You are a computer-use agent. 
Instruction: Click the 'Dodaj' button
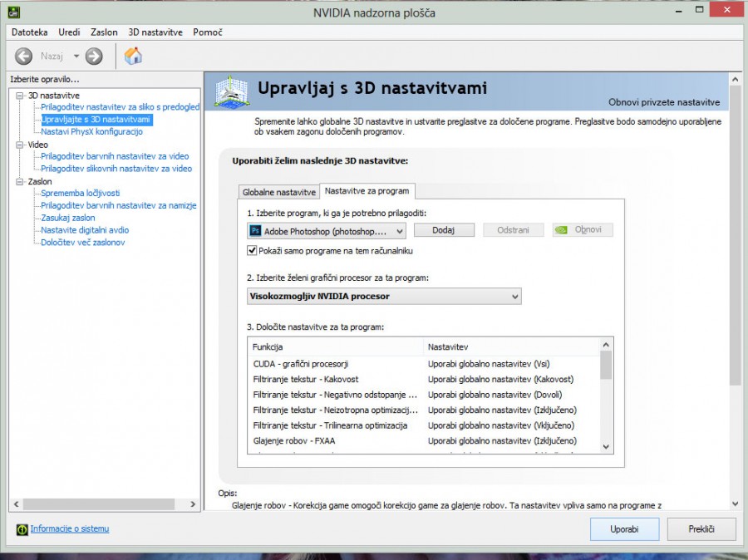[444, 230]
